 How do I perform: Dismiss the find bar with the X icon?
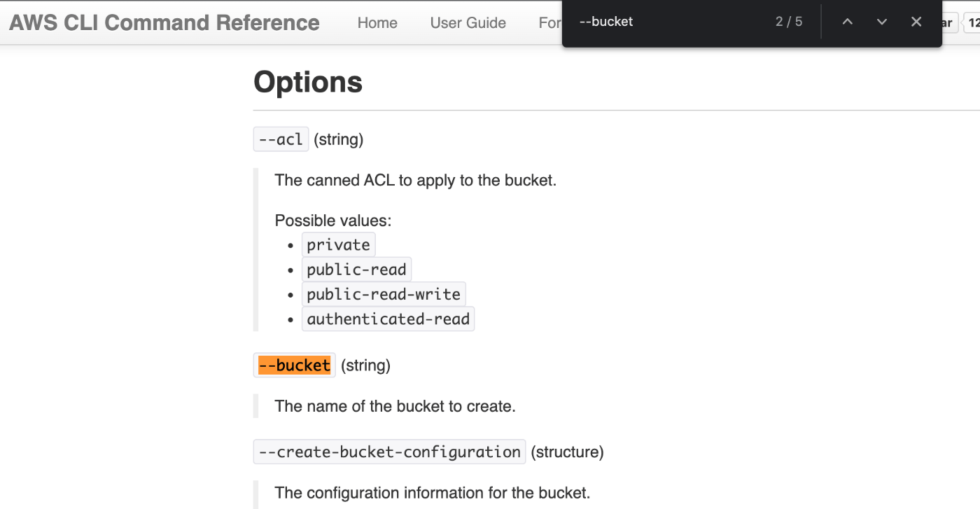(x=916, y=22)
